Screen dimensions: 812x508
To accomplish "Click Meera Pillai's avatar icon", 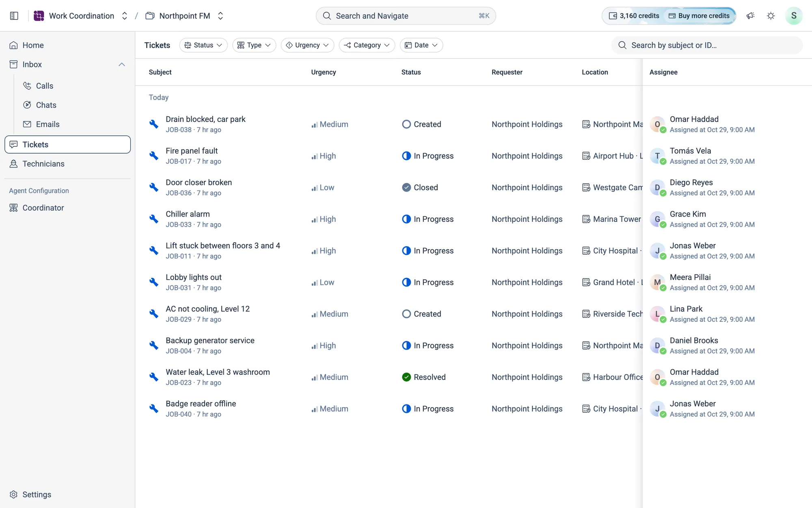I will point(657,282).
